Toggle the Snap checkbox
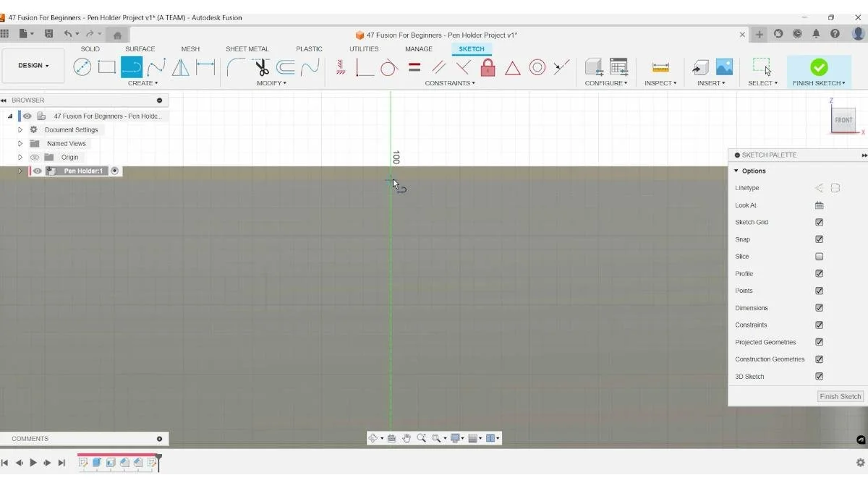 [x=820, y=239]
